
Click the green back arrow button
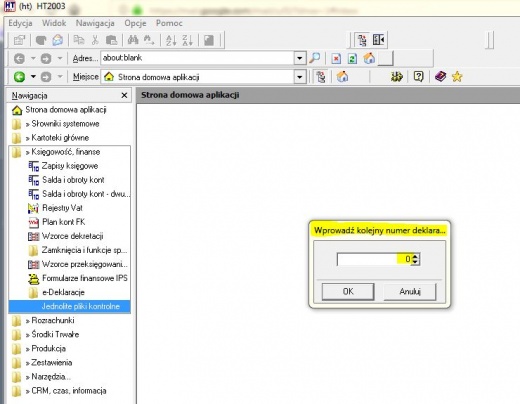click(19, 77)
